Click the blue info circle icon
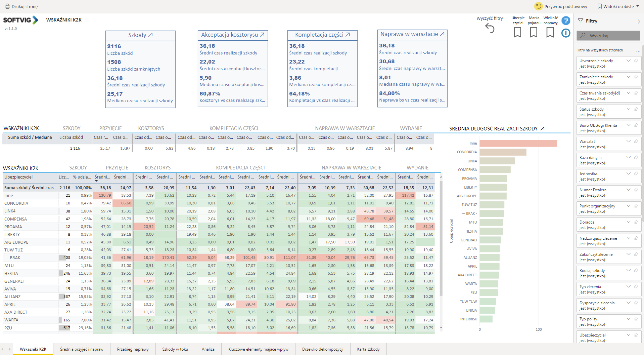The width and height of the screenshot is (644, 355). click(566, 33)
